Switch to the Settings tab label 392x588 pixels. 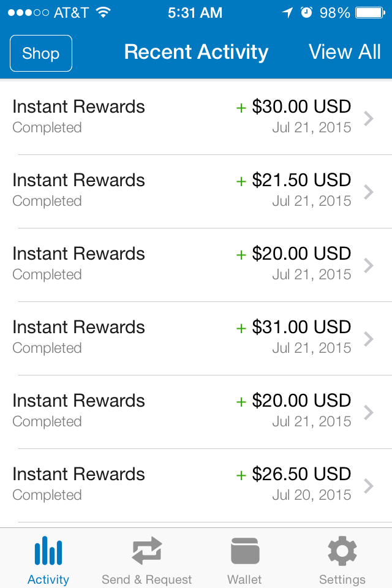(342, 579)
